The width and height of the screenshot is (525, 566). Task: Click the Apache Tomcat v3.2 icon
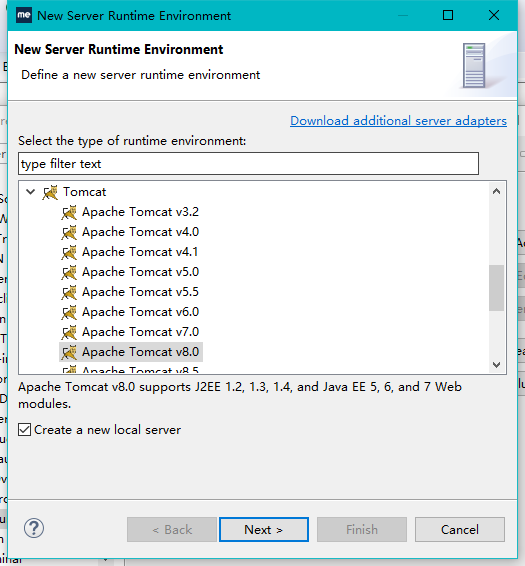point(69,212)
